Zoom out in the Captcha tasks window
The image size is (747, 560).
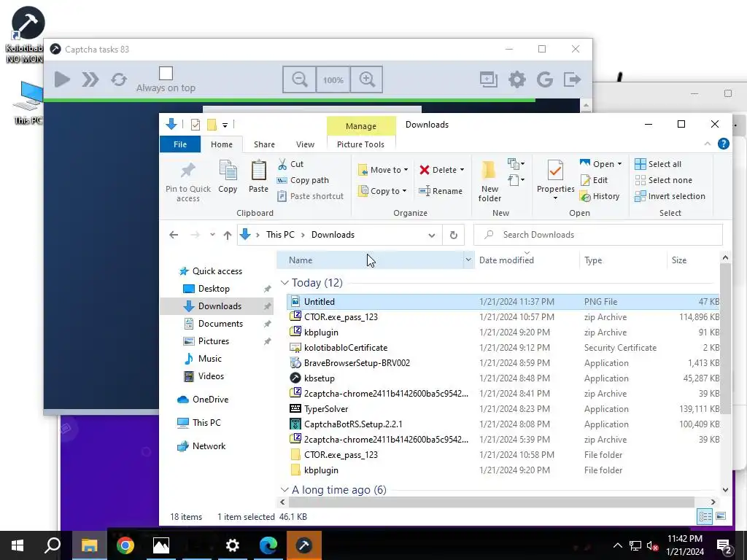300,79
